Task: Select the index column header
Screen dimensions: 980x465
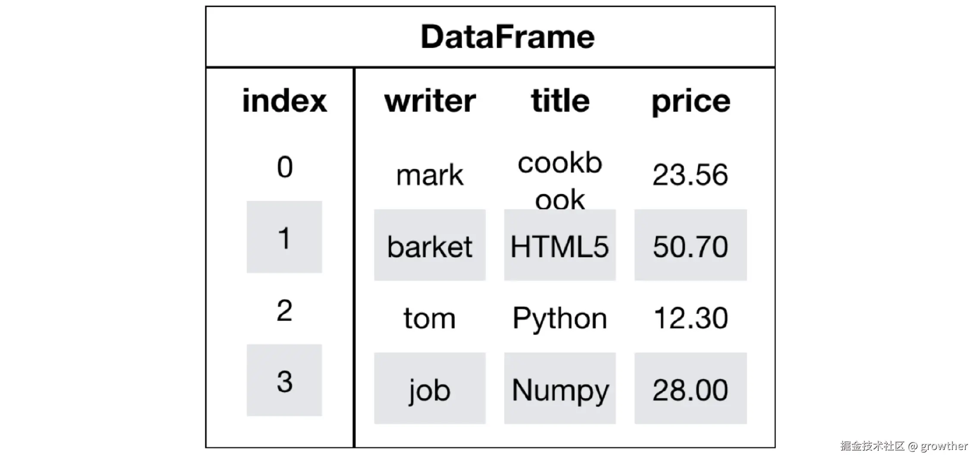Action: tap(284, 101)
